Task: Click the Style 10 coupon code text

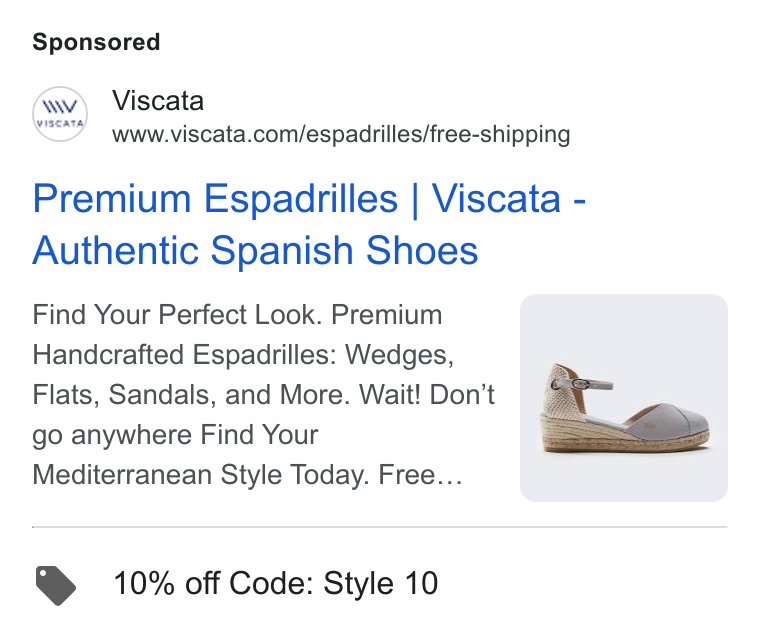Action: [x=380, y=583]
